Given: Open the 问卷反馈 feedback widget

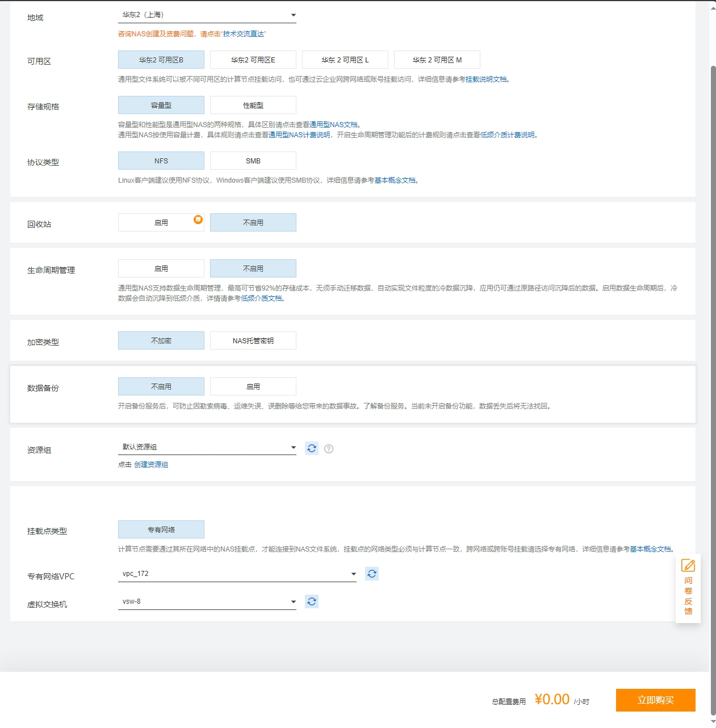Looking at the screenshot, I should [x=688, y=588].
